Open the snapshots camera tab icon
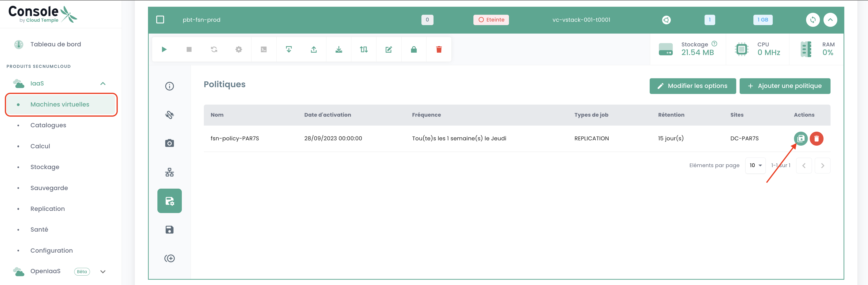868x285 pixels. tap(169, 143)
